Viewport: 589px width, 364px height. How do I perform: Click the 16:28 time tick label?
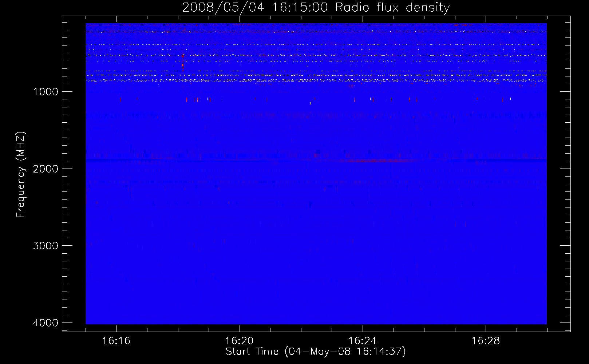(x=486, y=341)
